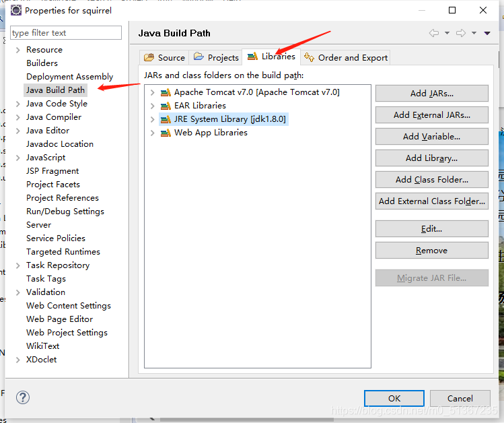Open the view menu triangle icon
This screenshot has height=423, width=504.
(487, 33)
